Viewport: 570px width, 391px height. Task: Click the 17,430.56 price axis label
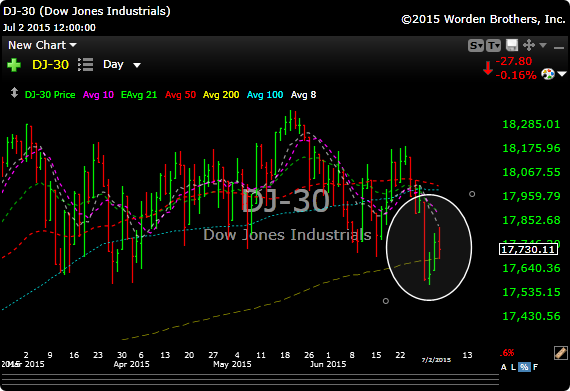coord(531,316)
